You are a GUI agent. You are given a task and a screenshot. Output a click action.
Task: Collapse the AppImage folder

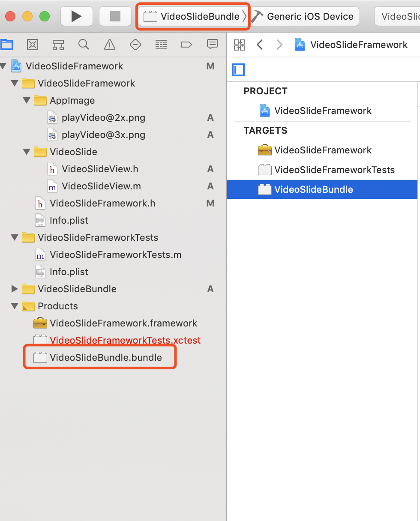pos(27,100)
